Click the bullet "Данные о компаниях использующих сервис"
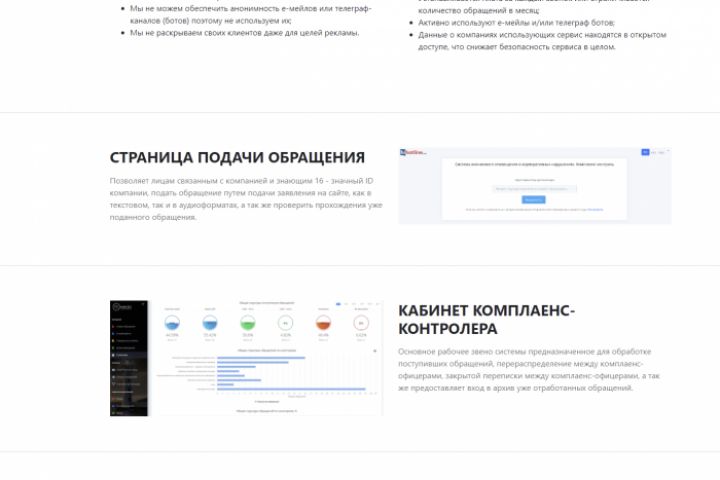720x480 pixels. [542, 40]
